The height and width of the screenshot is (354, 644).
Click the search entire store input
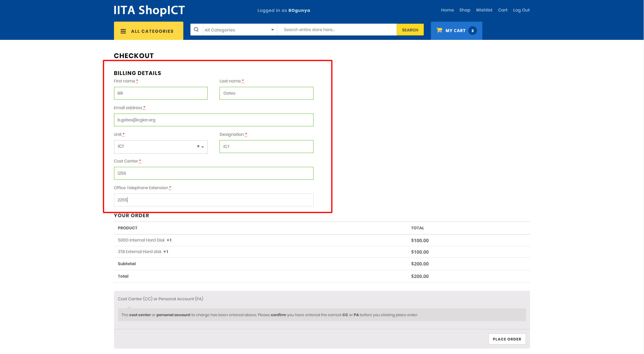pos(337,30)
